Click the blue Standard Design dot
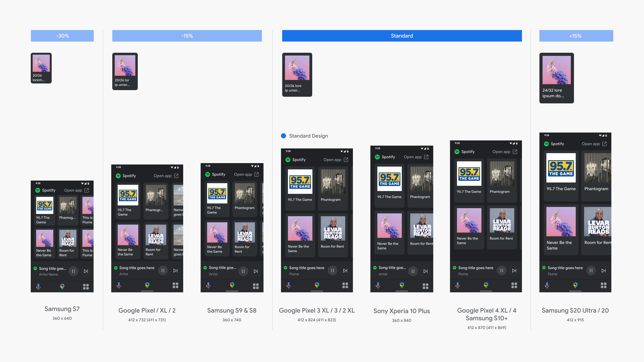 pos(284,136)
